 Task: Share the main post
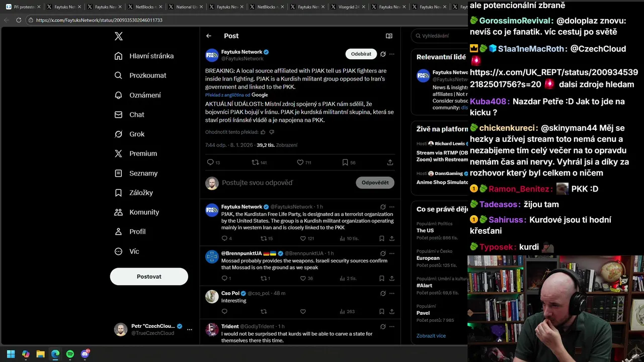[x=390, y=162]
